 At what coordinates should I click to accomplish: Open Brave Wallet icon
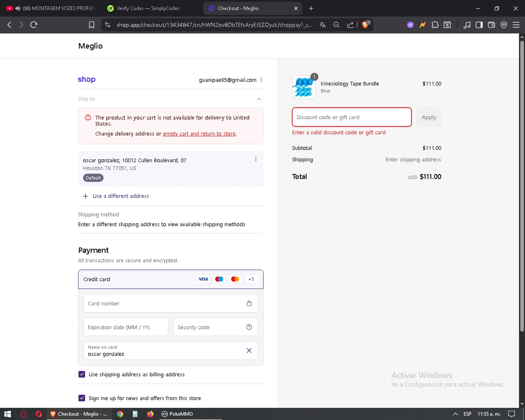(x=491, y=25)
